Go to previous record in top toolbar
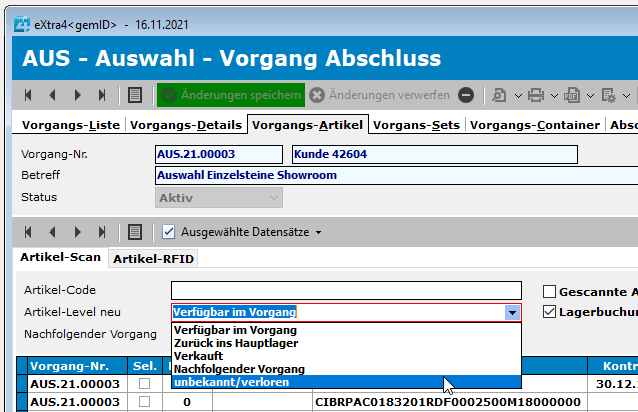Viewport: 638px width, 412px height. point(52,95)
